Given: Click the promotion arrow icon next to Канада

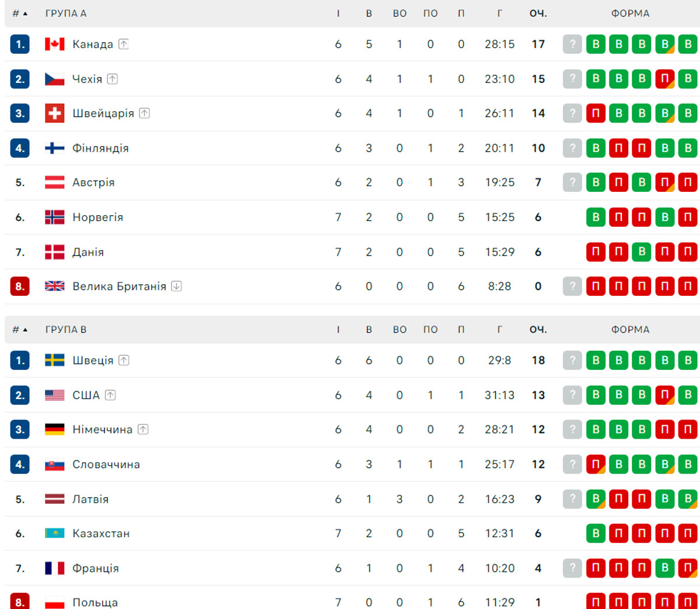Looking at the screenshot, I should 124,44.
